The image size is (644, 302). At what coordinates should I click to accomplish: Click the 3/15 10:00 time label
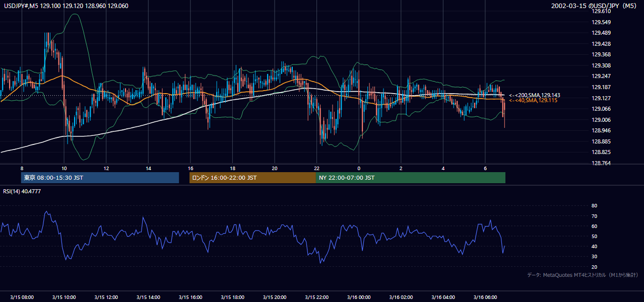tap(64, 297)
